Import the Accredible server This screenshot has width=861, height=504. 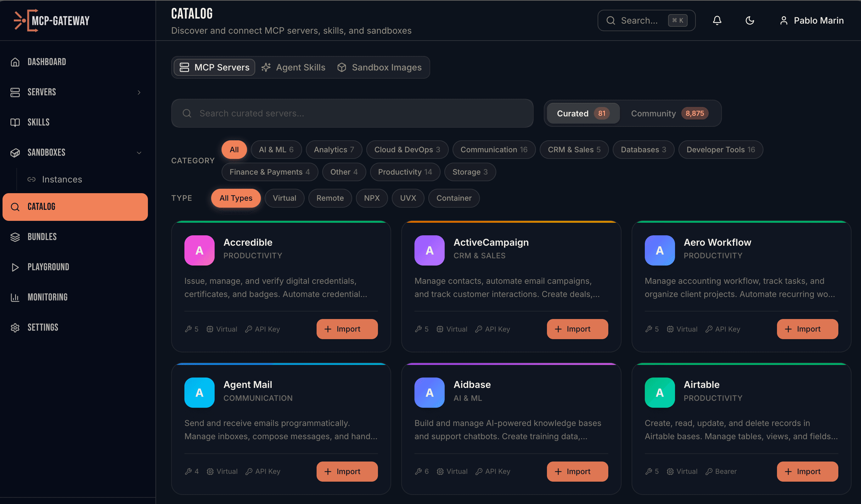pos(347,329)
